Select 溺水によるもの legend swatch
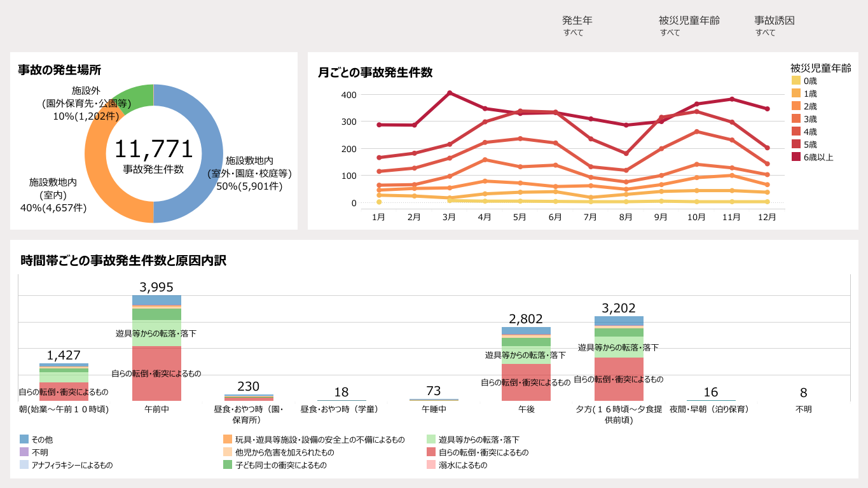This screenshot has height=488, width=868. 431,465
